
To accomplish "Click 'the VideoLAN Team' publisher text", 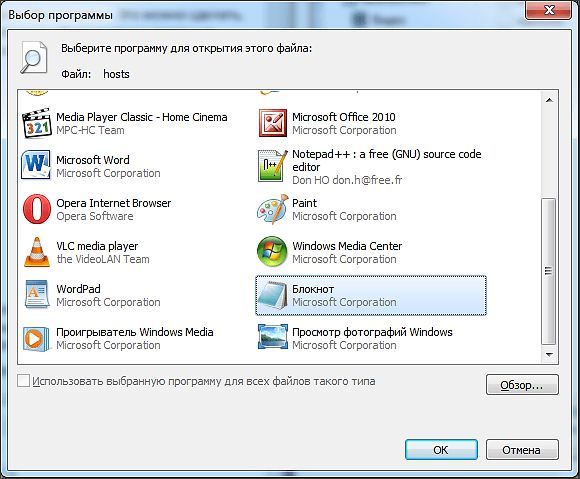I will coord(103,259).
